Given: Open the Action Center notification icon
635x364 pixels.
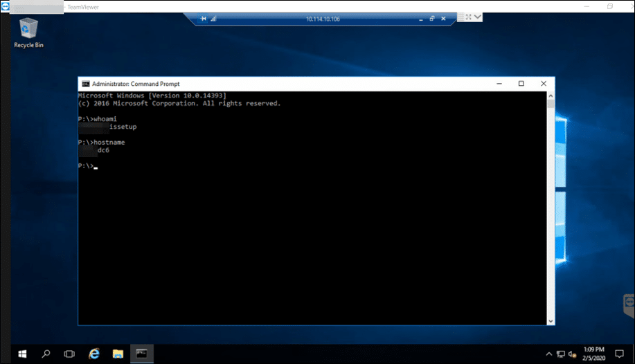Looking at the screenshot, I should click(x=619, y=353).
